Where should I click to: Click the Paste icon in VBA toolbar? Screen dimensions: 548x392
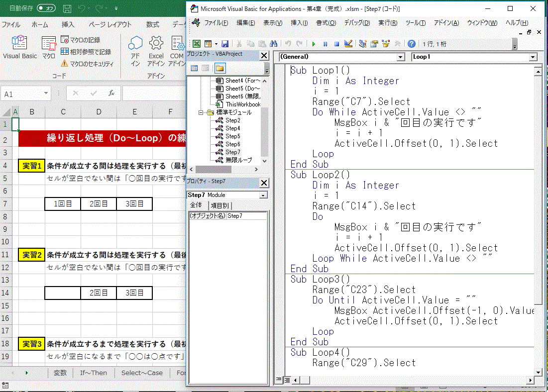(x=262, y=44)
